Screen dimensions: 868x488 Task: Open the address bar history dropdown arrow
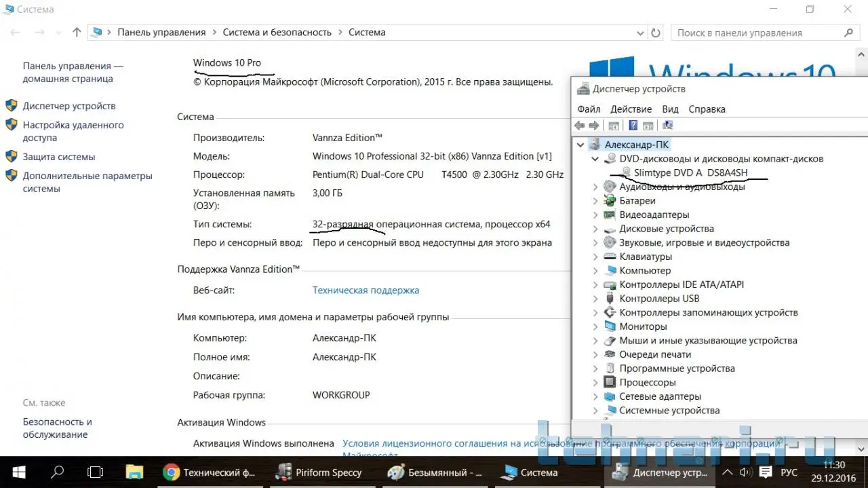(641, 33)
